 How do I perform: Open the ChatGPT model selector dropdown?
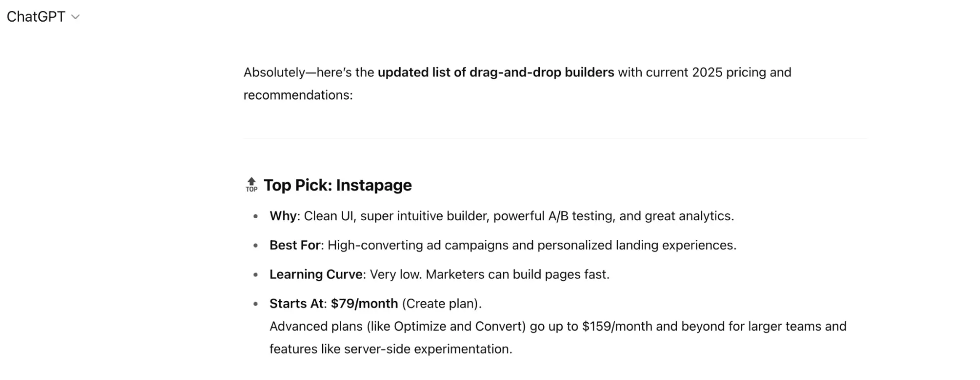43,17
